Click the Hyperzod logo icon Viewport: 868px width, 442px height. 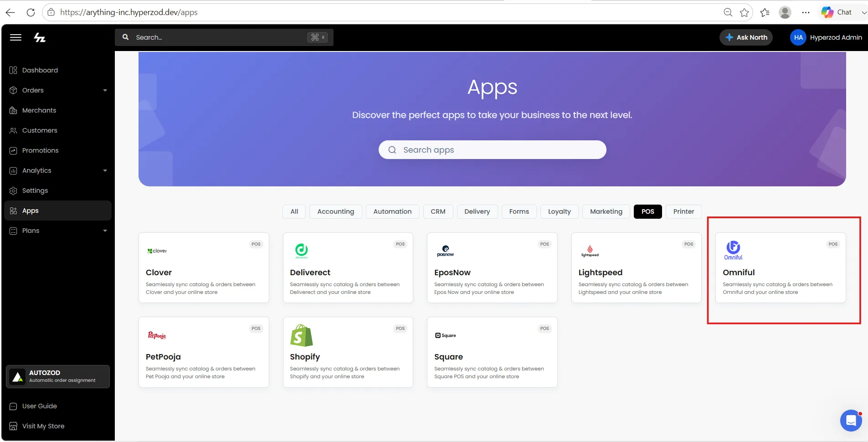click(40, 37)
